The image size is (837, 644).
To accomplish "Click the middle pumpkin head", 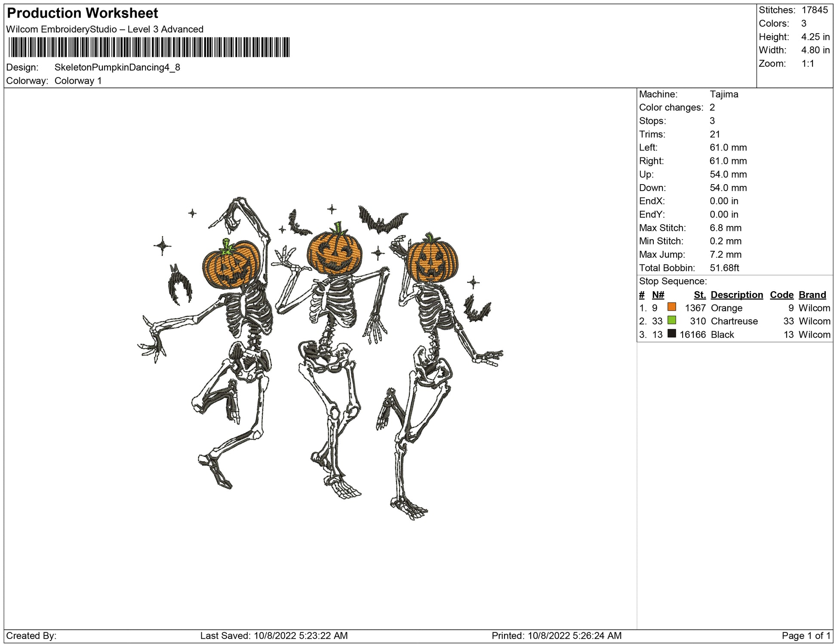I will pyautogui.click(x=335, y=253).
